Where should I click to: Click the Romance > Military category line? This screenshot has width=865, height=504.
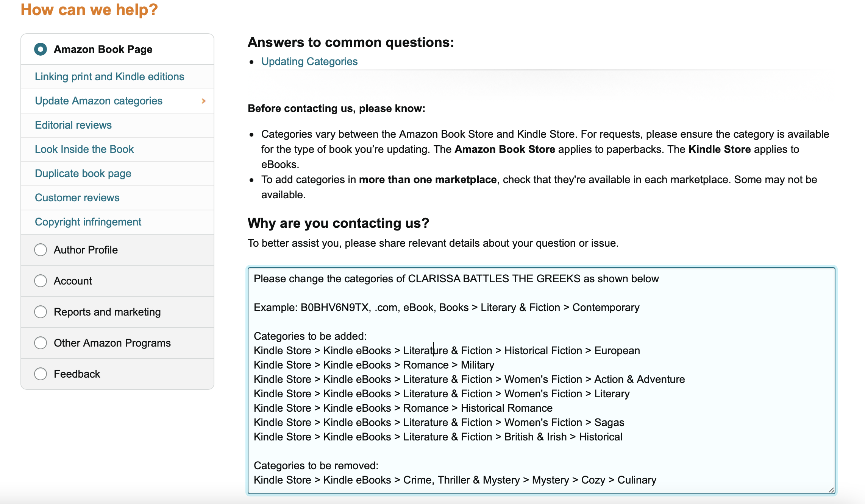click(x=374, y=365)
